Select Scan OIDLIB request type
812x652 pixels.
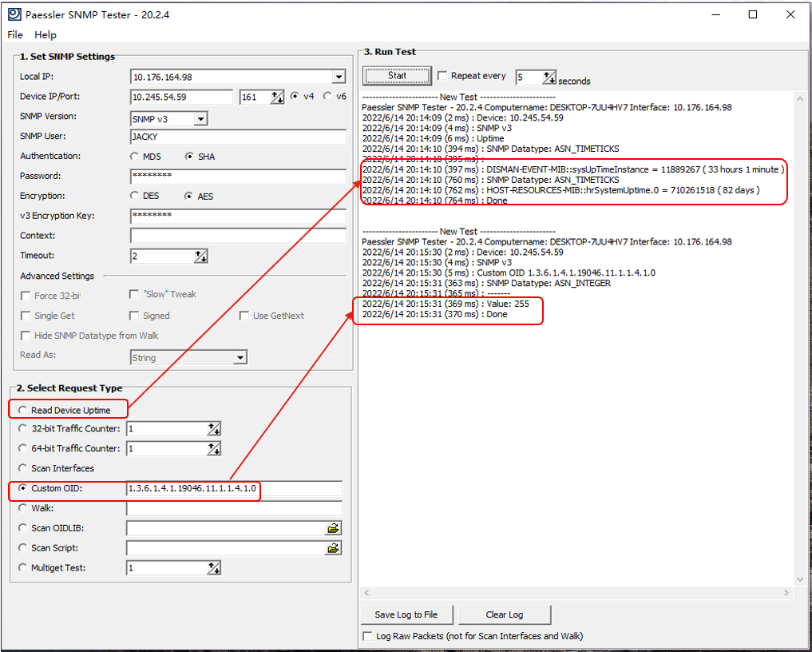23,527
